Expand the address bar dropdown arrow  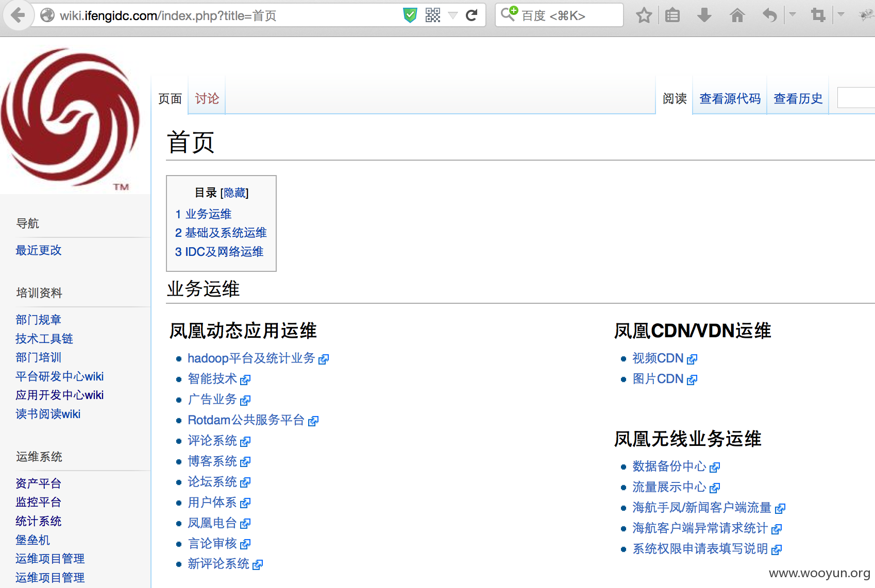pyautogui.click(x=453, y=15)
